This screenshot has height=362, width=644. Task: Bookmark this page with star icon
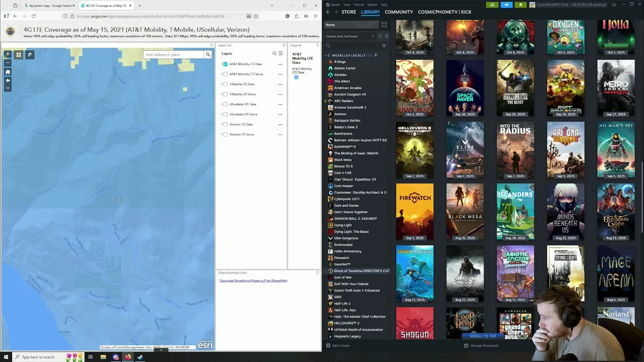click(256, 16)
